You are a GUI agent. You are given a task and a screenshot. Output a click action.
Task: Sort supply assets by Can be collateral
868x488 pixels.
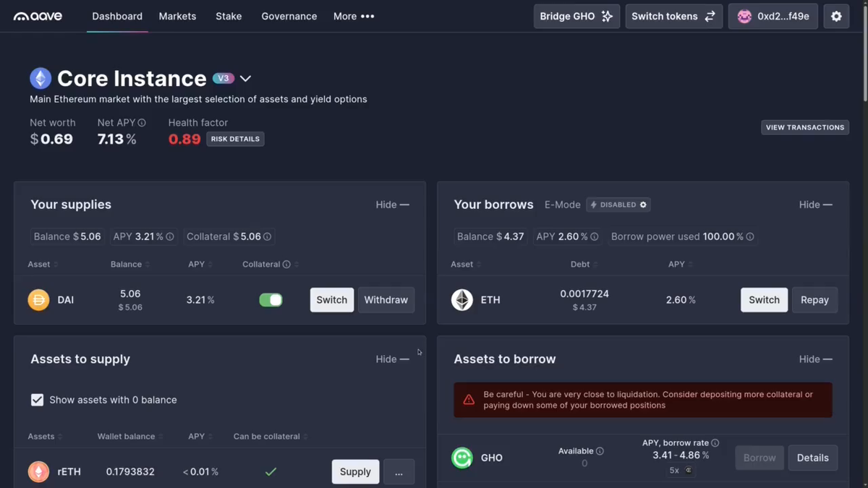(271, 437)
